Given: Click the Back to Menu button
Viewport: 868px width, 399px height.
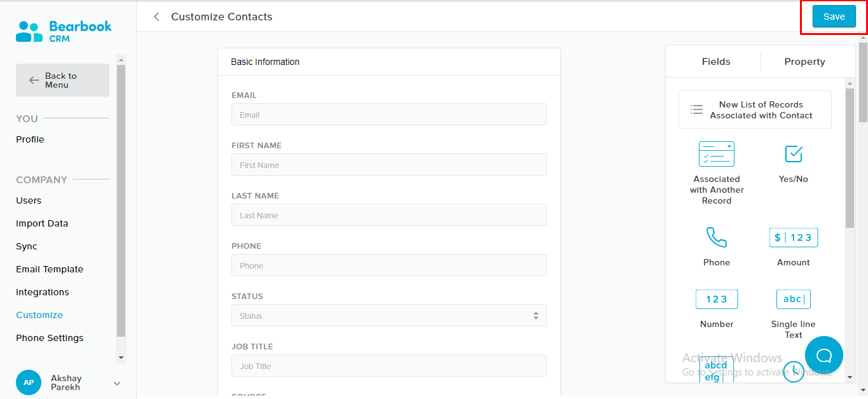Looking at the screenshot, I should click(x=62, y=80).
